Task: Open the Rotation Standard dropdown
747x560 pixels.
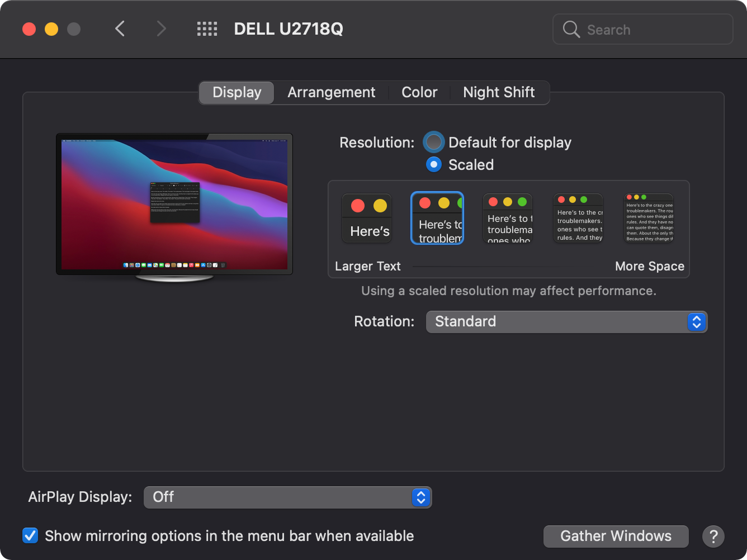Action: pos(567,322)
